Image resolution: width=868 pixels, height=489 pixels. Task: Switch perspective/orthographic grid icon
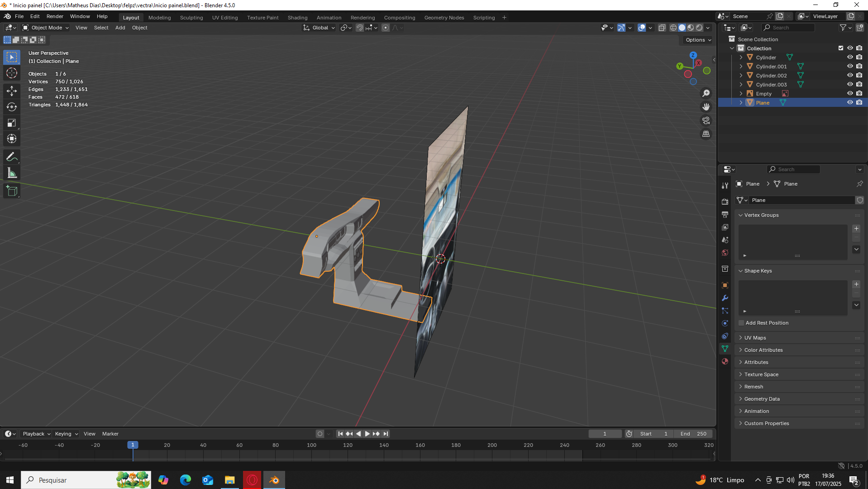706,134
